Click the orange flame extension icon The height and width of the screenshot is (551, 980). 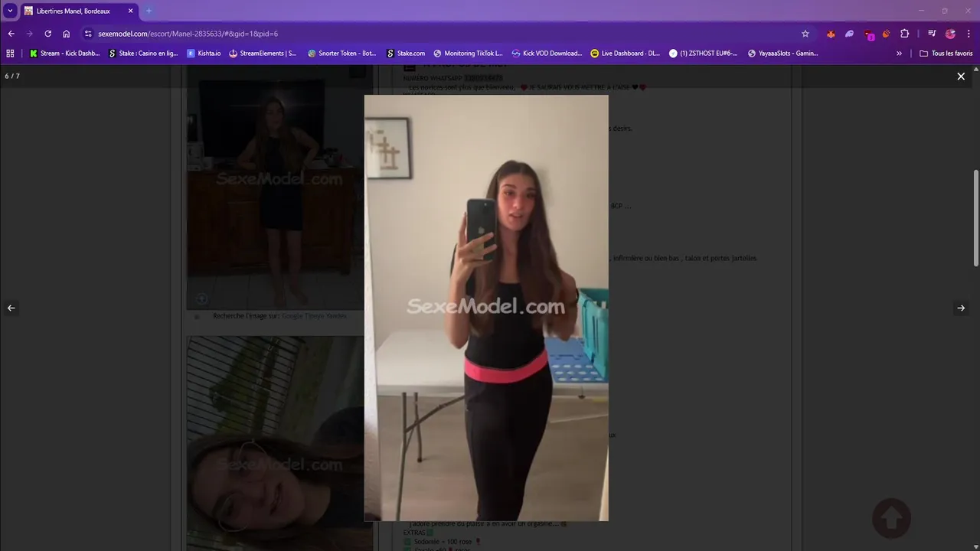(x=887, y=34)
